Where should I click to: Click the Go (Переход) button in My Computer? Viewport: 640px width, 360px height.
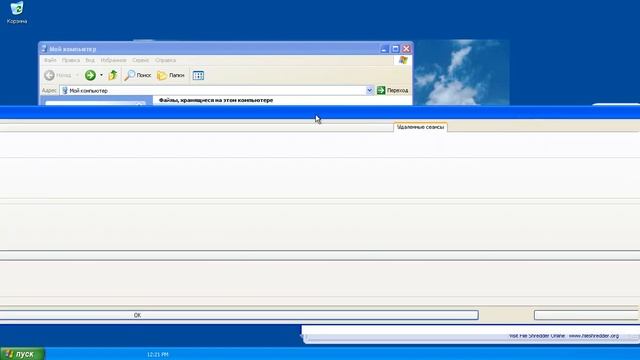(x=392, y=90)
